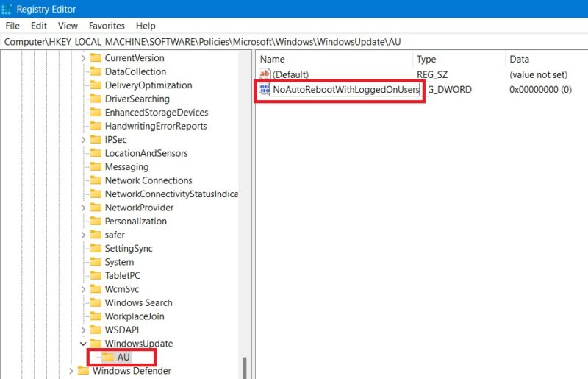Select the DataCollection key label
Image resolution: width=588 pixels, height=379 pixels.
pyautogui.click(x=135, y=71)
